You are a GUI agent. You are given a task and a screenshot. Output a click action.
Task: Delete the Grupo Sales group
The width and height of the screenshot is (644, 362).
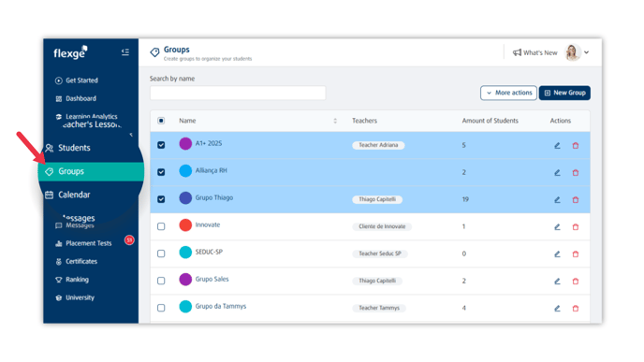576,281
